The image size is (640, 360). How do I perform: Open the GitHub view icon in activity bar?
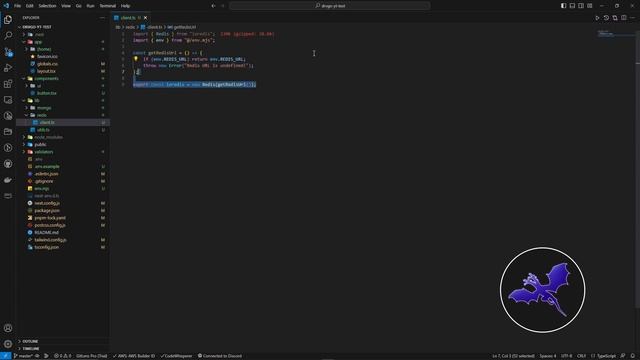tap(8, 164)
